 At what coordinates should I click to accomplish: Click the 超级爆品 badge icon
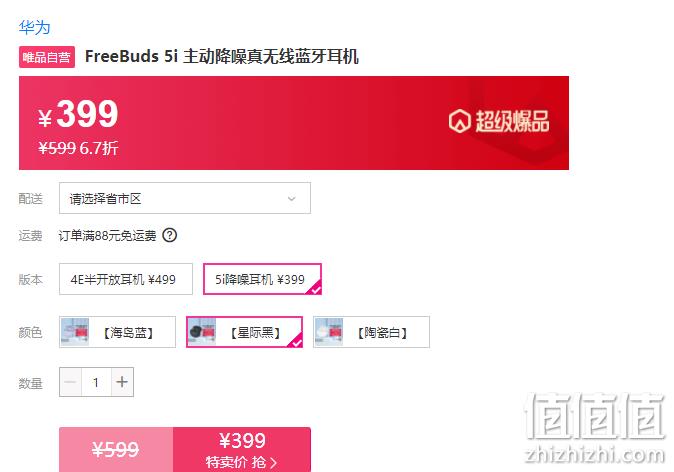[x=460, y=121]
